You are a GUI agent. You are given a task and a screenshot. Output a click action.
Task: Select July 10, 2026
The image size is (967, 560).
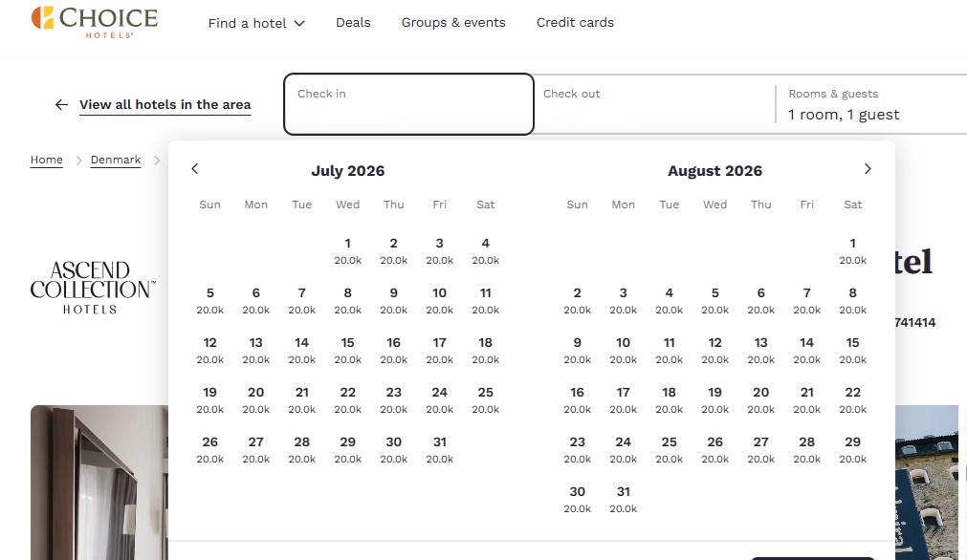(440, 301)
